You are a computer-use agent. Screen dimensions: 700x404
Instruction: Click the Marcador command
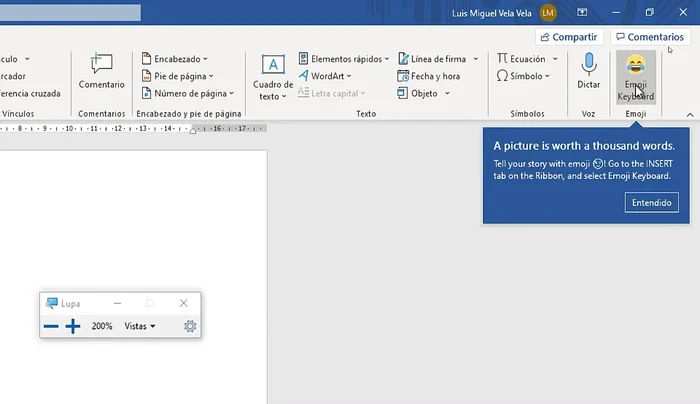(12, 76)
